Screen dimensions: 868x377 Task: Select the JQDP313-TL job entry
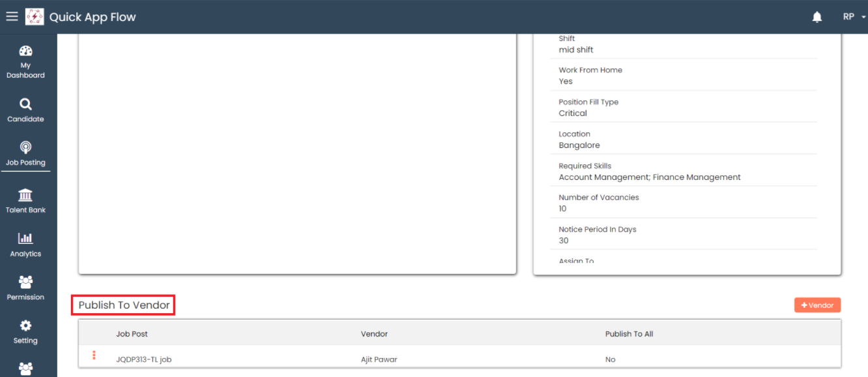click(143, 359)
